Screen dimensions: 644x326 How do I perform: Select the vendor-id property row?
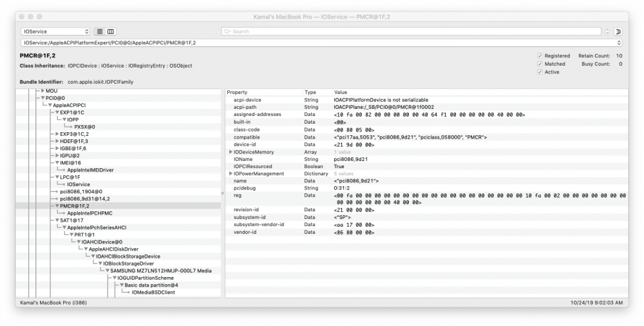tap(427, 233)
